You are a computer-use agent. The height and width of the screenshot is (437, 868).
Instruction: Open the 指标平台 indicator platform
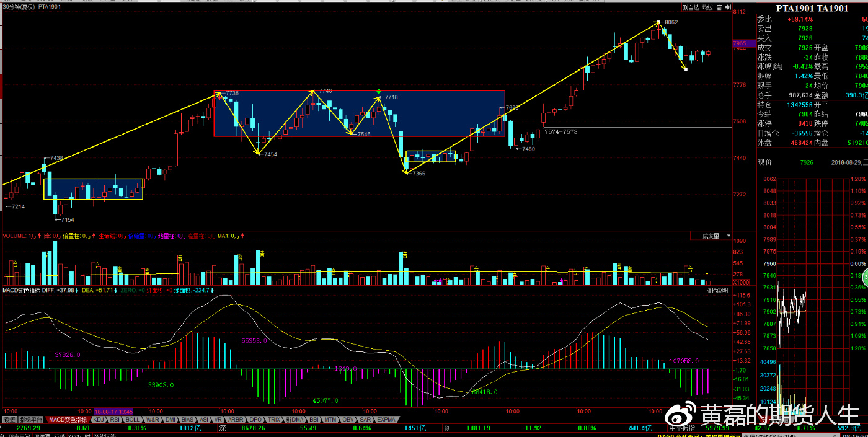[x=32, y=420]
